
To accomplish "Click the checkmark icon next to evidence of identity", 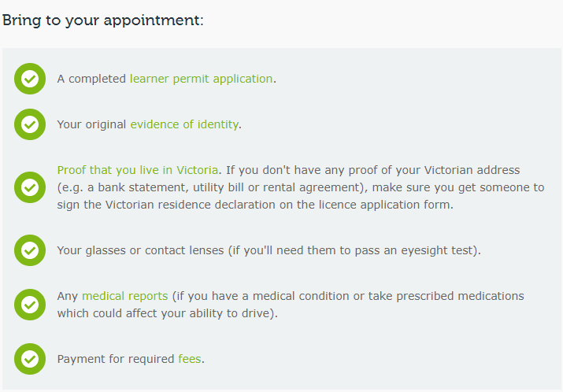I will tap(30, 124).
